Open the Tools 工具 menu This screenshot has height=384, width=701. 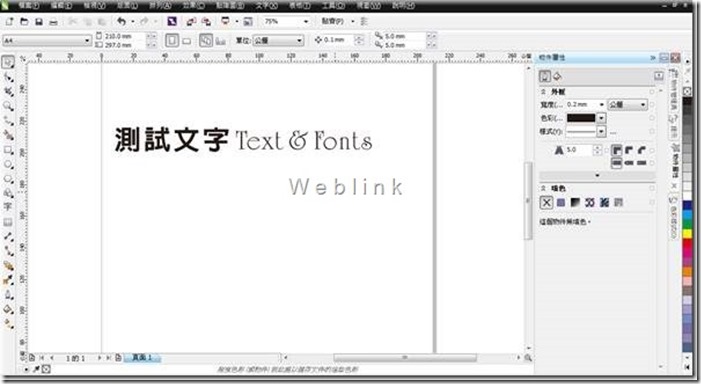pos(334,5)
